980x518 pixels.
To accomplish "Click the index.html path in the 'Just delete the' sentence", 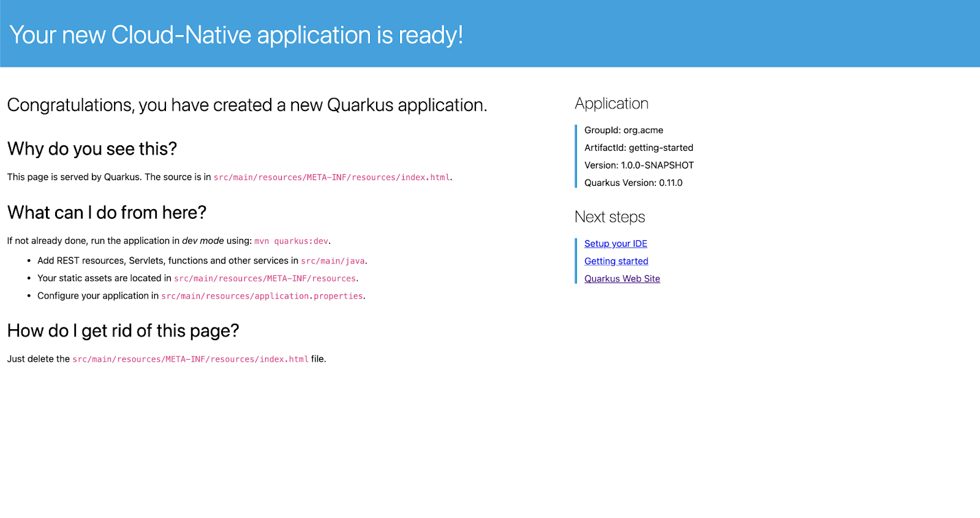I will click(190, 359).
